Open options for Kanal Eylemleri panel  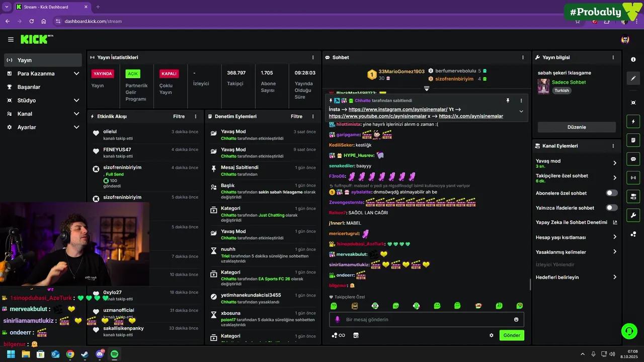coord(613,146)
